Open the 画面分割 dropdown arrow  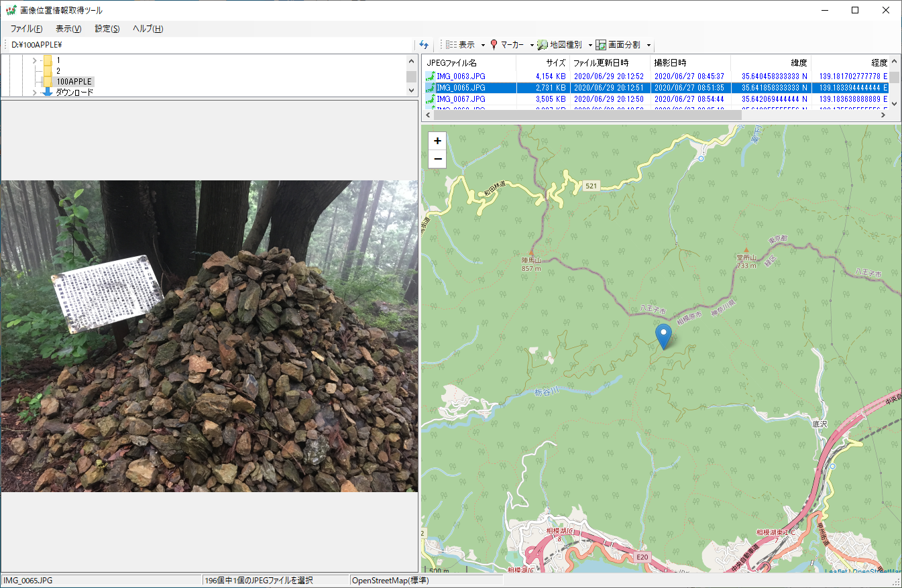tap(649, 46)
